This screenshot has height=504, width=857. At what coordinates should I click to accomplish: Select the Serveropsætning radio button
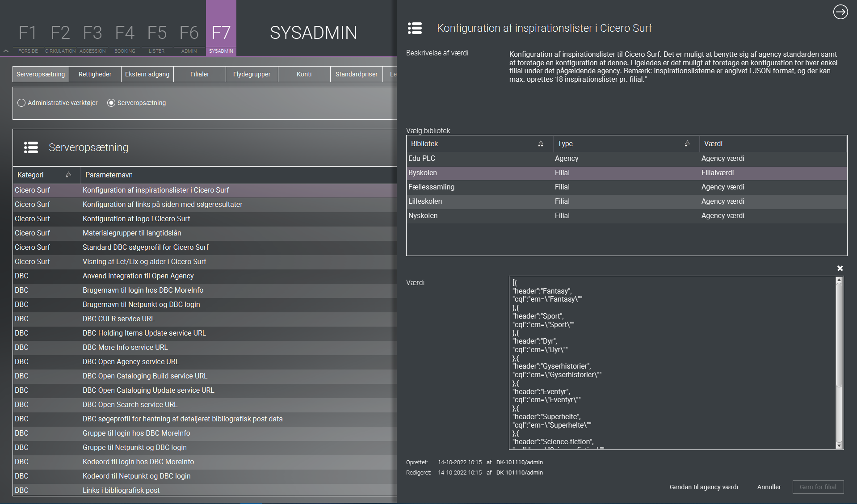pos(111,103)
